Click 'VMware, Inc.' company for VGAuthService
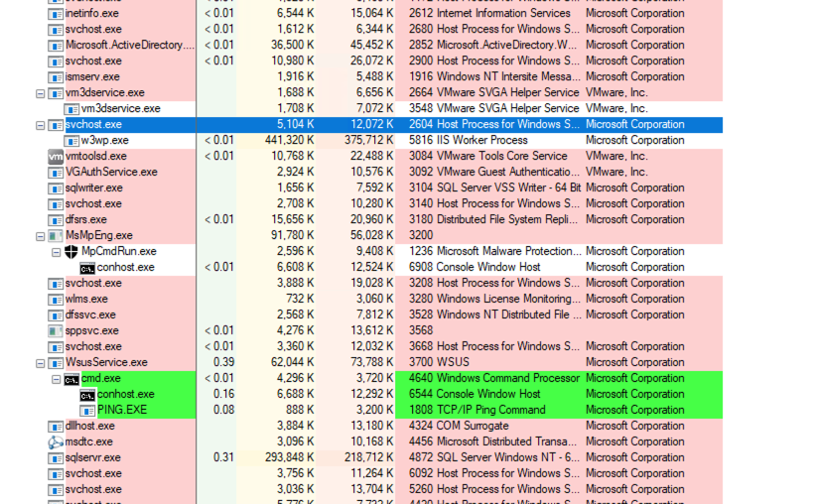Viewport: 816px width, 504px height. click(x=616, y=172)
